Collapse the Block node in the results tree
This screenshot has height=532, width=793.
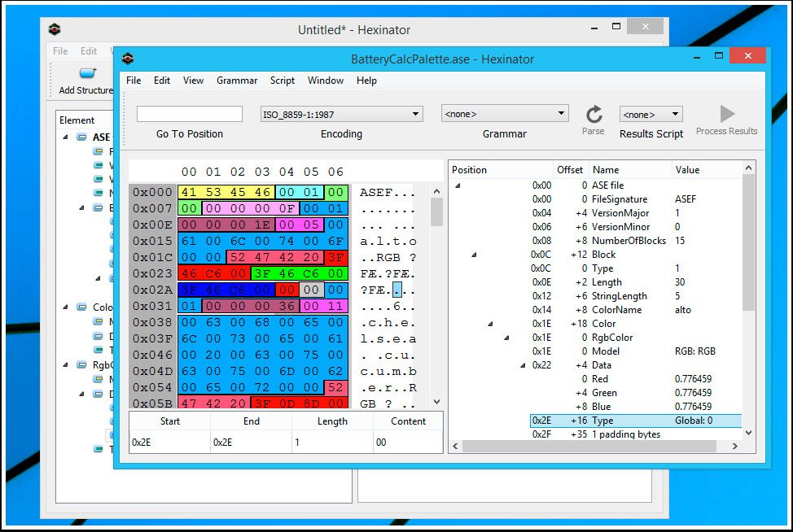pyautogui.click(x=474, y=255)
